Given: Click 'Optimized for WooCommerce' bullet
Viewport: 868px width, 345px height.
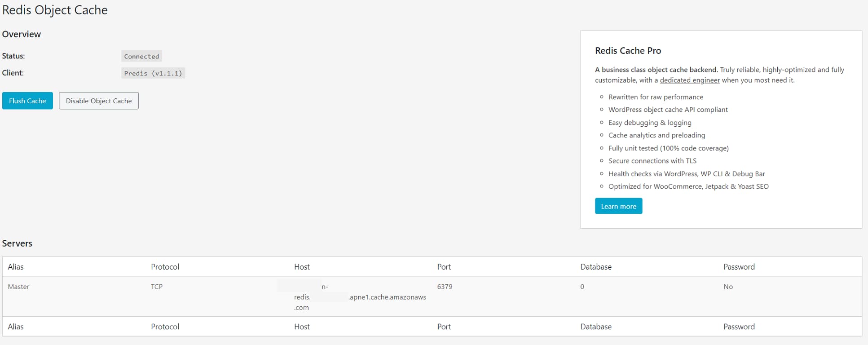Looking at the screenshot, I should [688, 186].
